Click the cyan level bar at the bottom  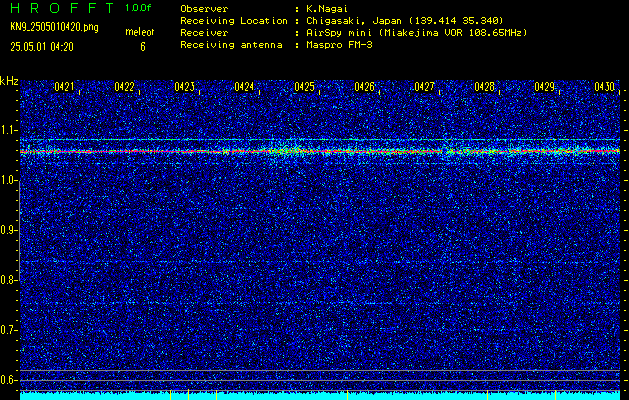pyautogui.click(x=320, y=396)
